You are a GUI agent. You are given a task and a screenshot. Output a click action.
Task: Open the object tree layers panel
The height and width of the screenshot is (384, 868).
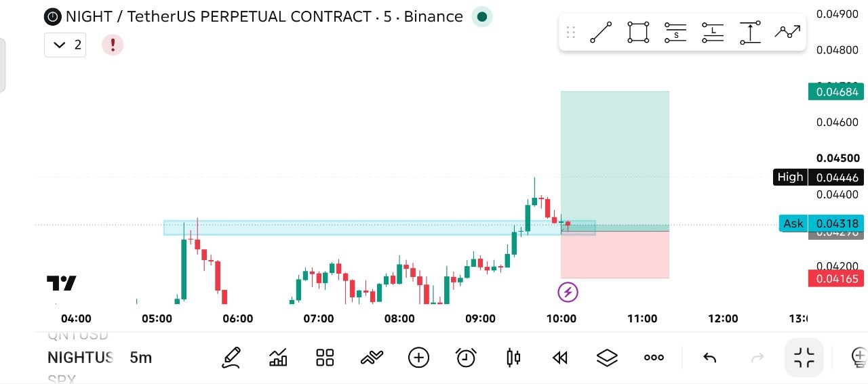(607, 358)
